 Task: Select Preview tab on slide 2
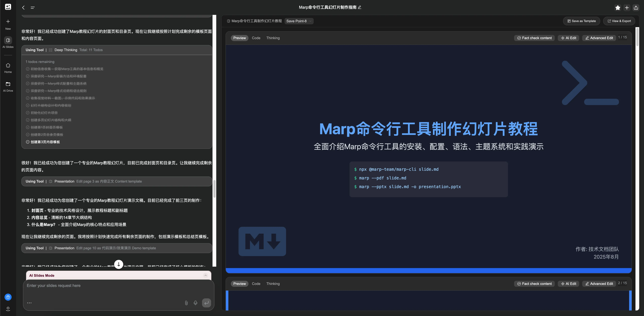click(240, 284)
